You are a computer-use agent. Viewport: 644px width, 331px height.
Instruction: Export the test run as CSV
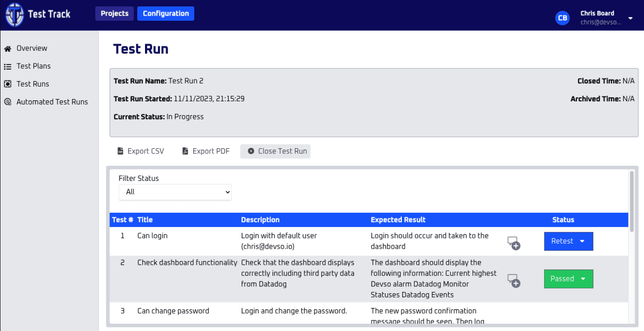140,151
